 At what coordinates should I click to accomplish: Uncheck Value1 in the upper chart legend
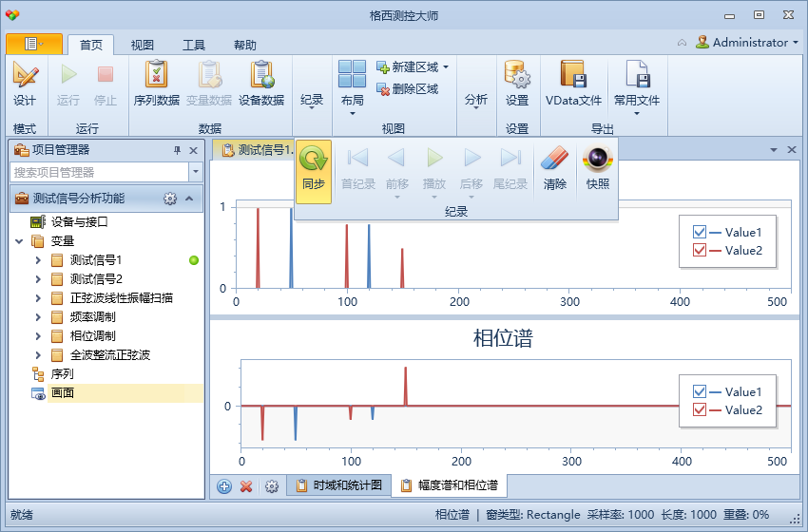click(x=700, y=233)
